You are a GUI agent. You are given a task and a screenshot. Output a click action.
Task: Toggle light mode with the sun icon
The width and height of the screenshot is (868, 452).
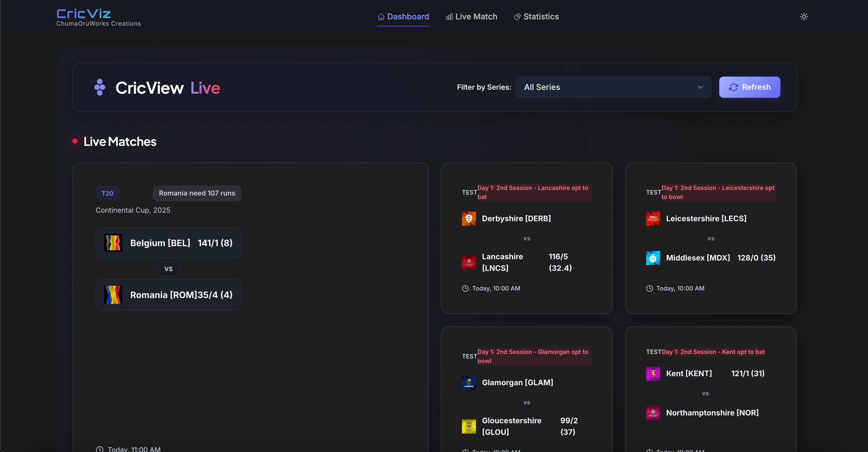(x=804, y=17)
